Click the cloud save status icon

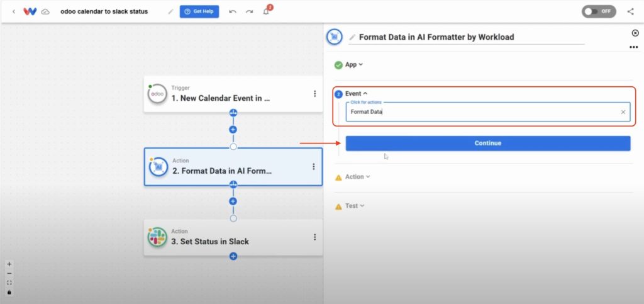pyautogui.click(x=45, y=12)
